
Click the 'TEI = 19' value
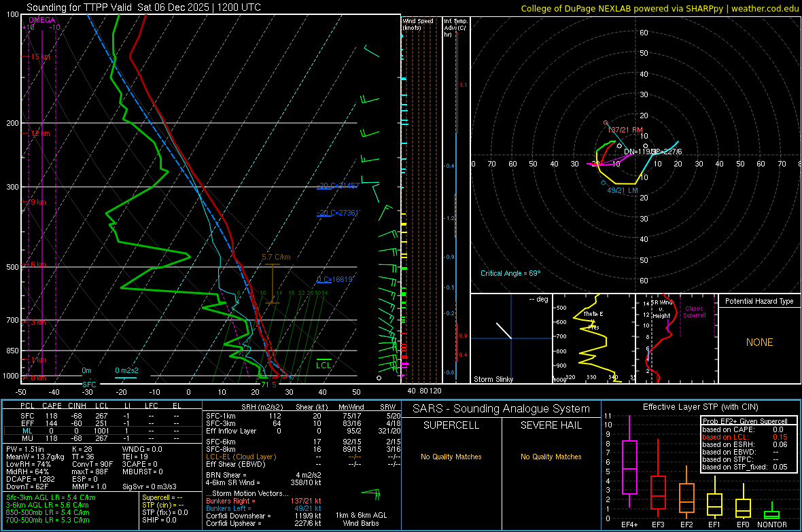tap(135, 457)
